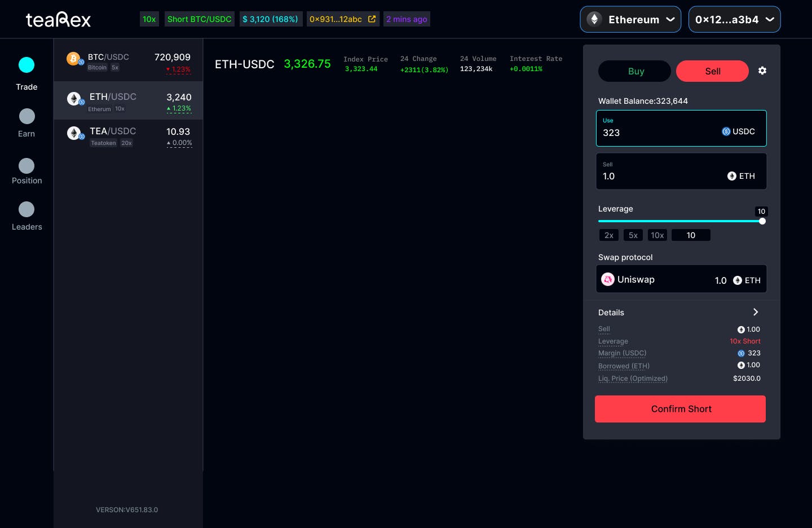This screenshot has width=812, height=528.
Task: Click the Uniswap protocol icon
Action: click(x=608, y=279)
